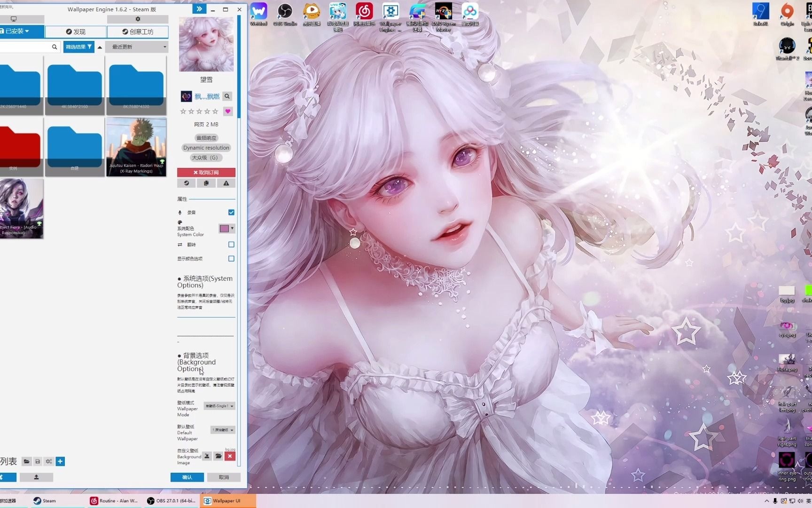Toggle sort direction arrow
Image resolution: width=812 pixels, height=508 pixels.
tap(100, 47)
